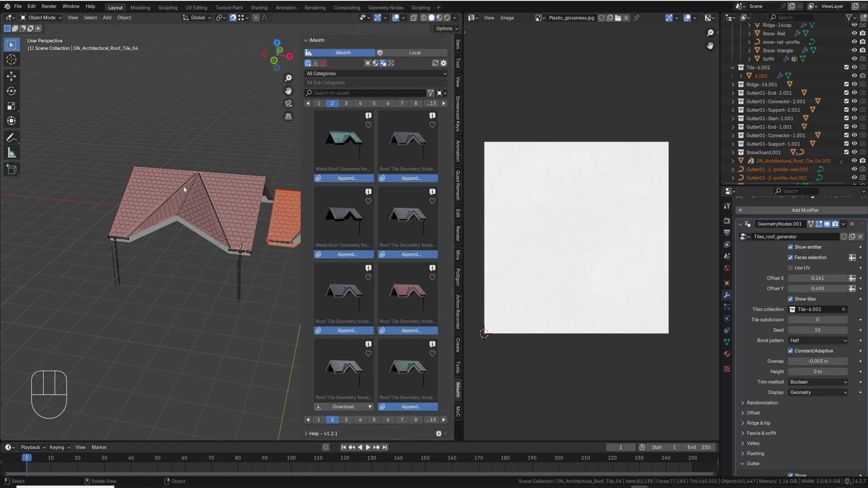Jump to timeline start frame
868x488 pixels.
[x=344, y=447]
